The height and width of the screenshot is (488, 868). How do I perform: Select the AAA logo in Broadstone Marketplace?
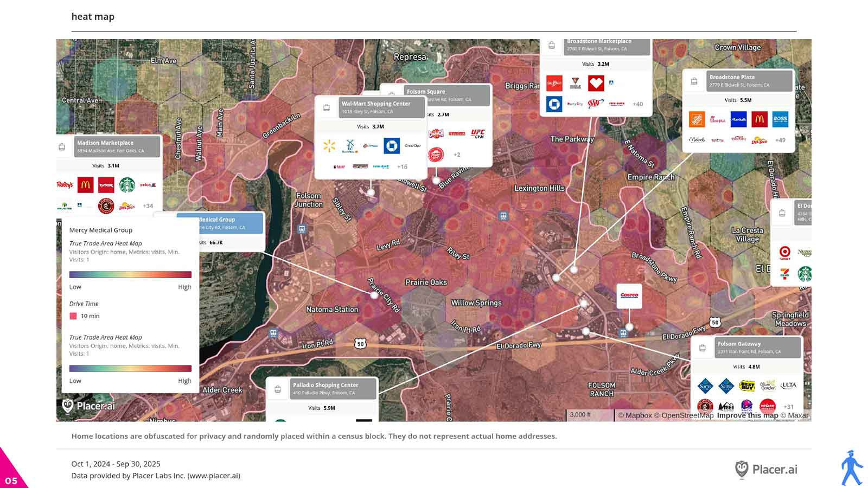pos(596,104)
